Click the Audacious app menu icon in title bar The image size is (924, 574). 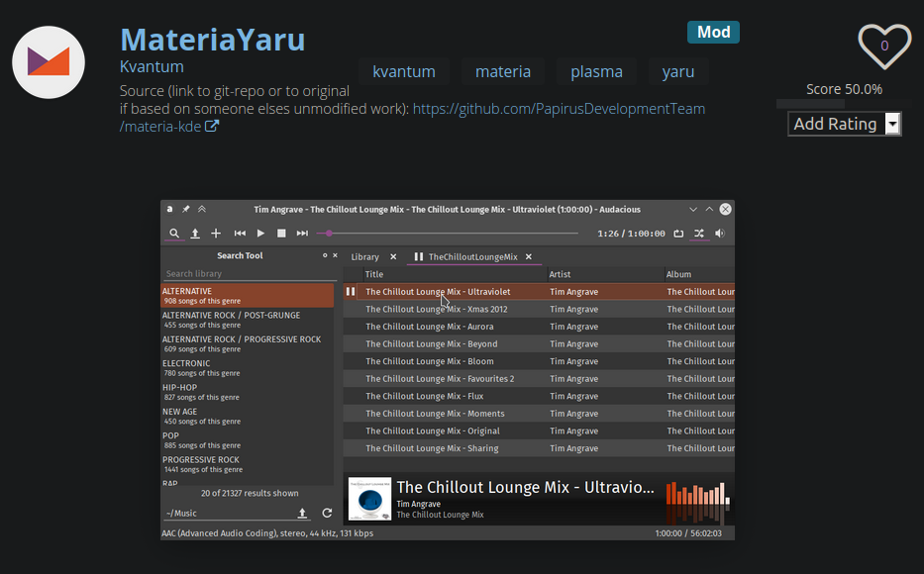pyautogui.click(x=169, y=209)
